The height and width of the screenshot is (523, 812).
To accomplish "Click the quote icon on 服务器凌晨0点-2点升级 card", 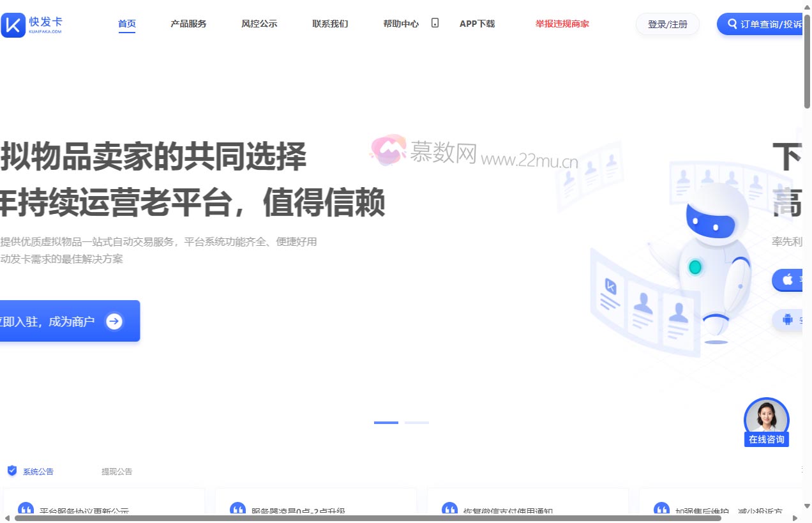I will click(237, 509).
